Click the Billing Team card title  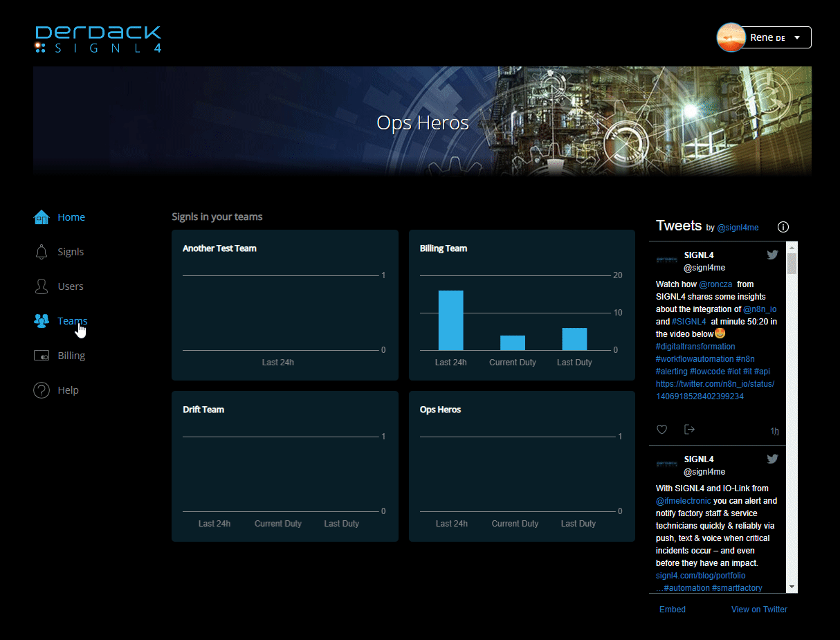pyautogui.click(x=444, y=248)
